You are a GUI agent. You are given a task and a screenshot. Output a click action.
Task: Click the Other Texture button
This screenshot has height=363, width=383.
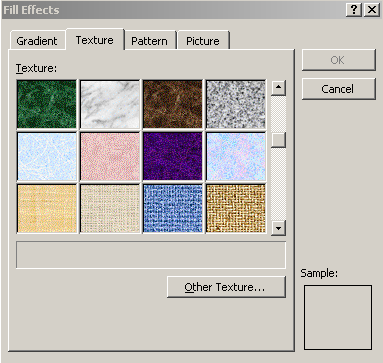tap(226, 287)
